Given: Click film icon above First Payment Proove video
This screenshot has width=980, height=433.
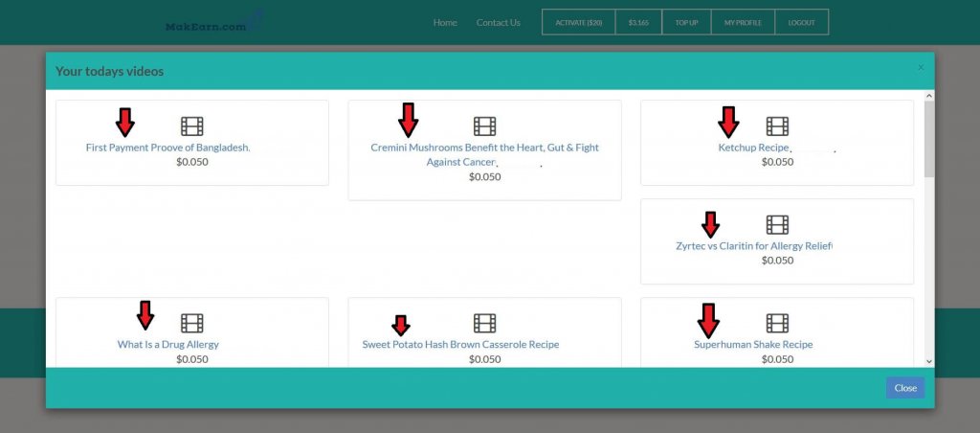Looking at the screenshot, I should [x=192, y=125].
